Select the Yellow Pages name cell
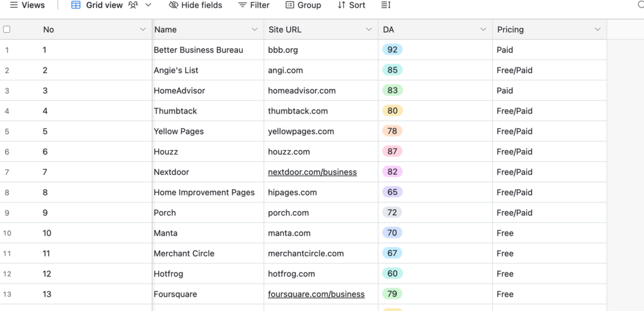644x311 pixels. [208, 131]
